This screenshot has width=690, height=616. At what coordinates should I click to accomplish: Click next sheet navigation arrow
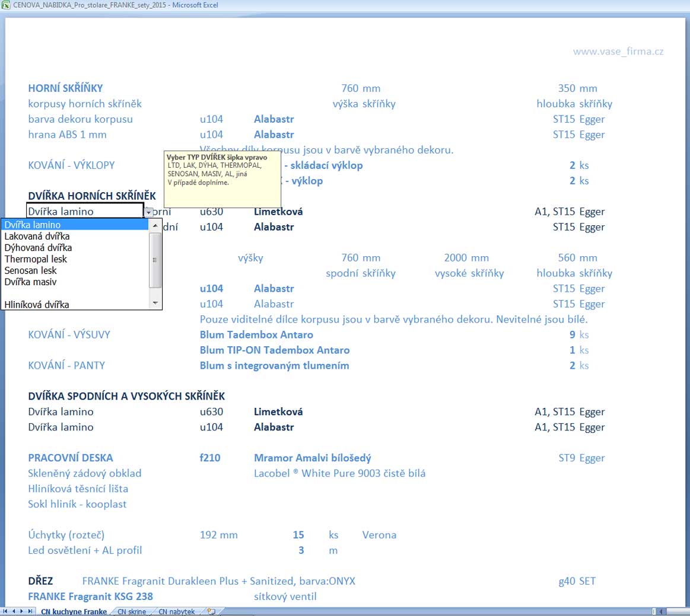click(21, 611)
